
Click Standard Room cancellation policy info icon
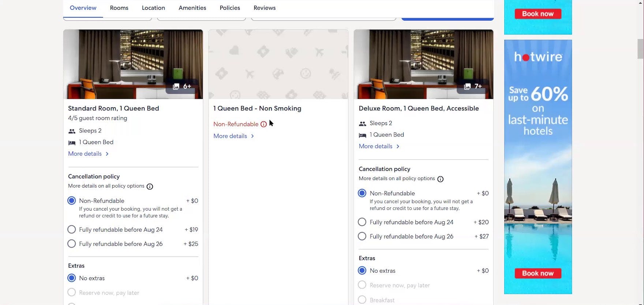(150, 187)
